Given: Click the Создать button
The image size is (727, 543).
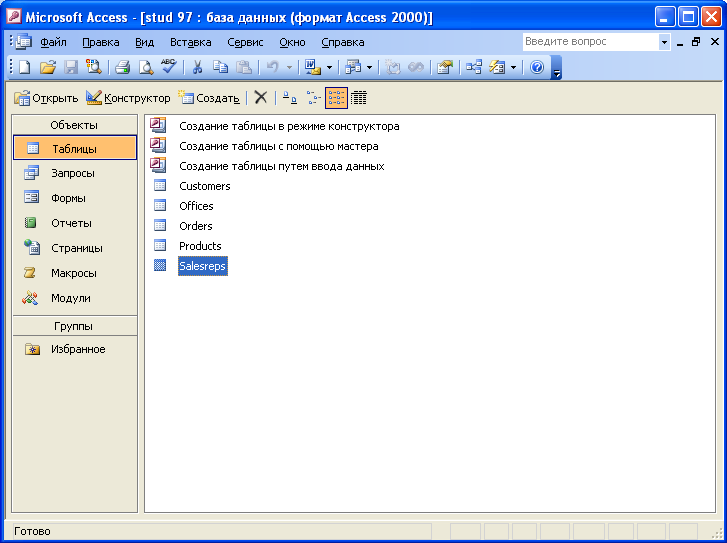Looking at the screenshot, I should click(209, 98).
